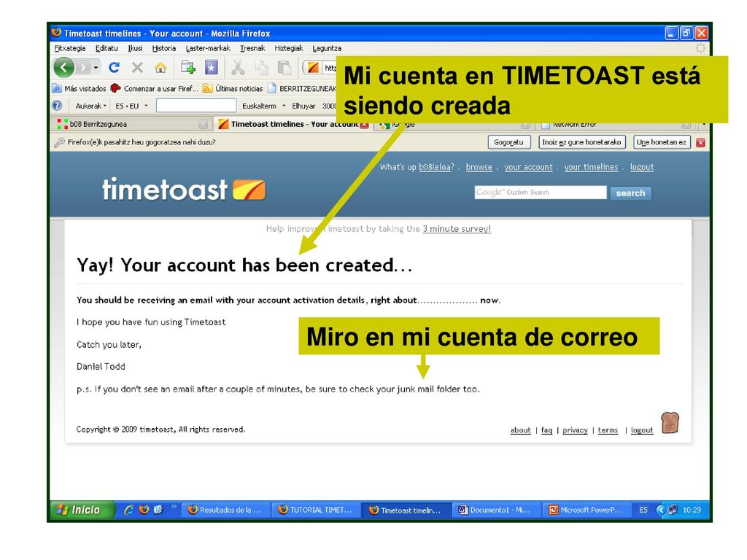Open the back/forward history dropdown arrow
The image size is (747, 560).
point(96,68)
